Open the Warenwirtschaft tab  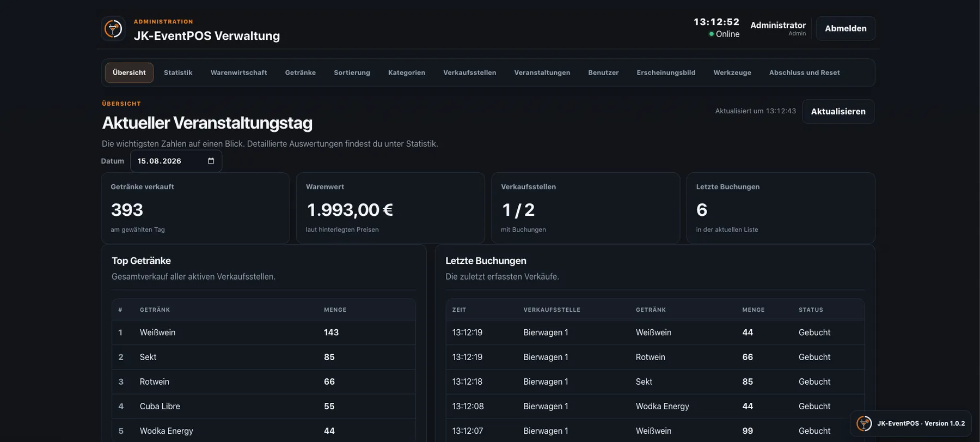coord(239,72)
